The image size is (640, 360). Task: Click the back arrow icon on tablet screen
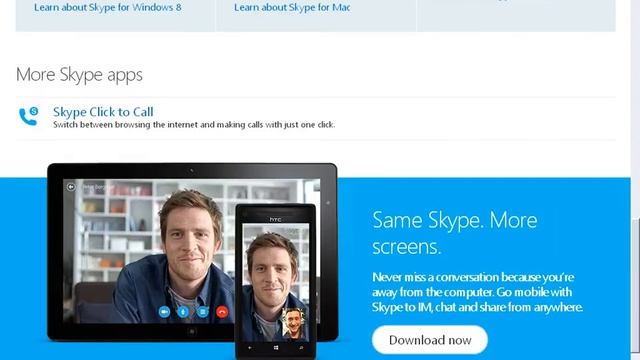[x=71, y=187]
